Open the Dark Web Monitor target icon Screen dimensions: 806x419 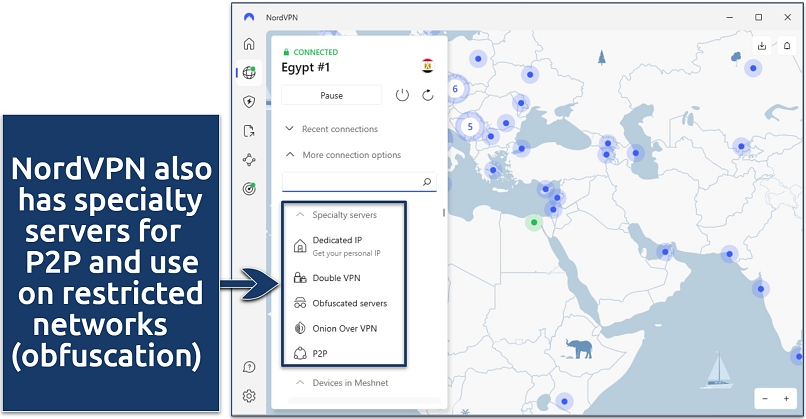[x=249, y=189]
